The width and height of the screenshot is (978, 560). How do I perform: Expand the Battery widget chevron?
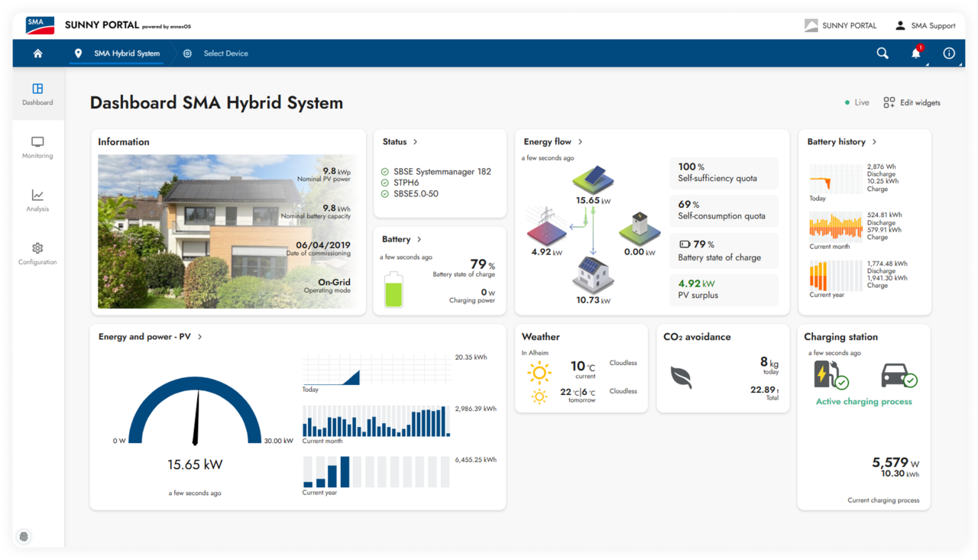click(419, 239)
